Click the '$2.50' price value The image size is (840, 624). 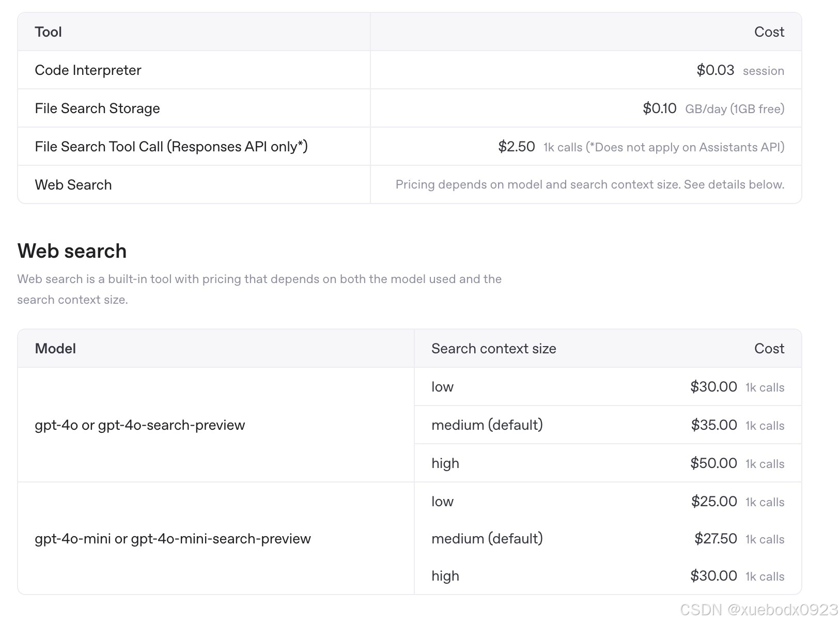coord(516,146)
